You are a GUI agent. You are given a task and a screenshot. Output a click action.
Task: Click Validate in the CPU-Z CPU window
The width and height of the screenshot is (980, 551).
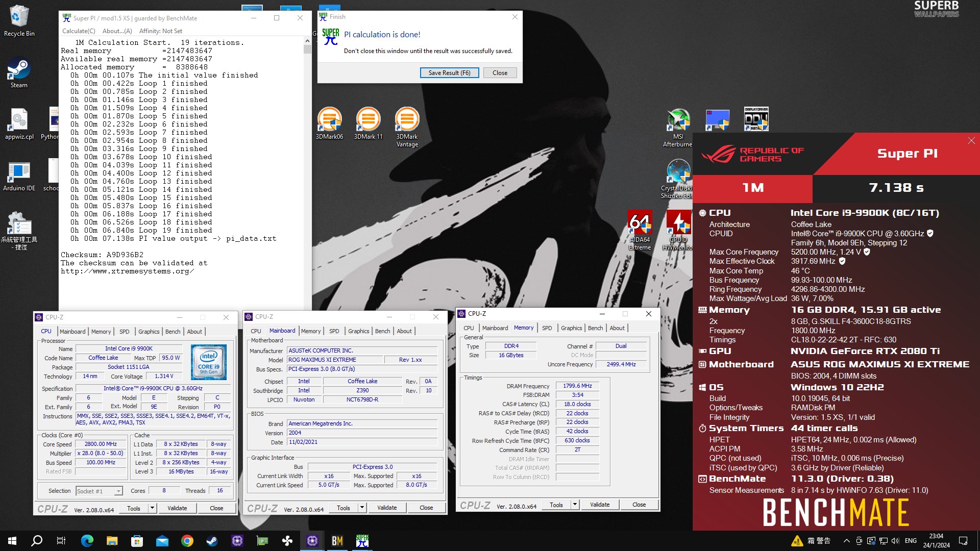click(177, 508)
